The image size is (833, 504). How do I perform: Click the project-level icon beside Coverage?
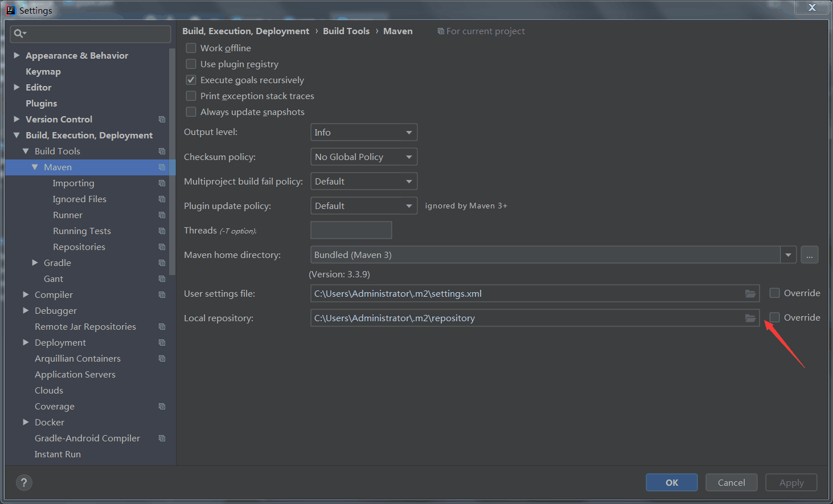pyautogui.click(x=162, y=407)
